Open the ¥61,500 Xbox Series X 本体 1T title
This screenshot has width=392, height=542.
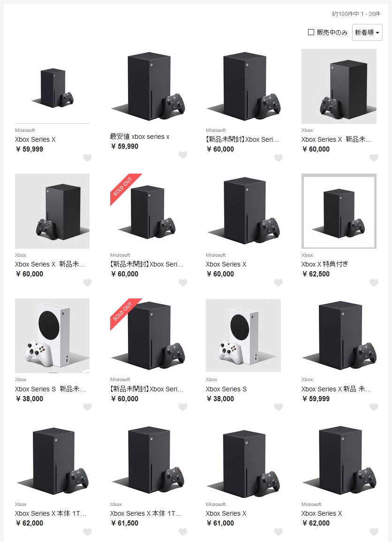pos(146,513)
